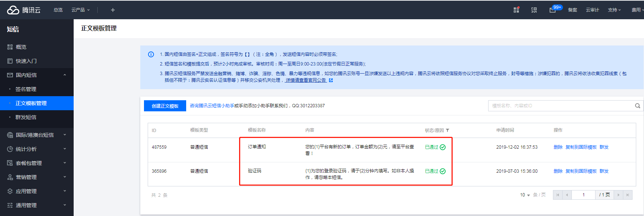This screenshot has height=216, width=644.
Task: Open the Tencent Cloud logo home
Action: (24, 10)
